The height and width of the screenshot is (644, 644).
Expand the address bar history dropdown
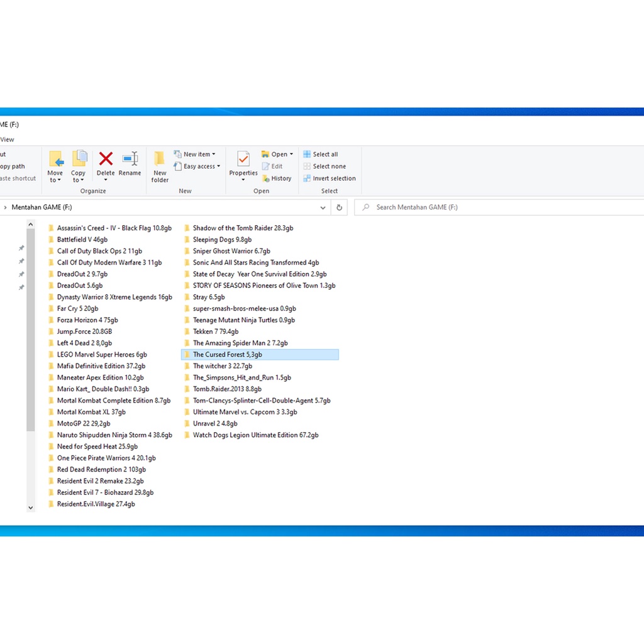tap(323, 208)
